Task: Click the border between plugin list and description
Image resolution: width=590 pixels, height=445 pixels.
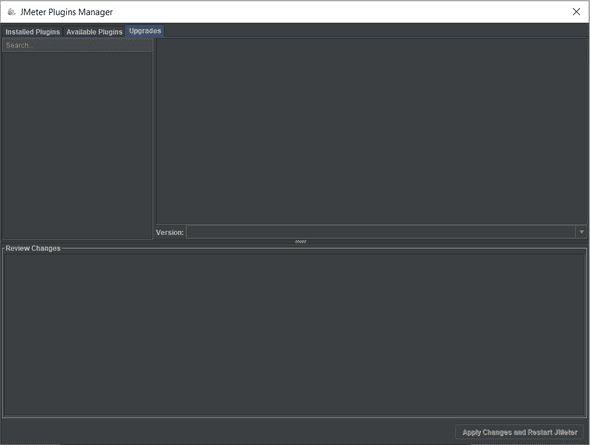Action: 154,138
